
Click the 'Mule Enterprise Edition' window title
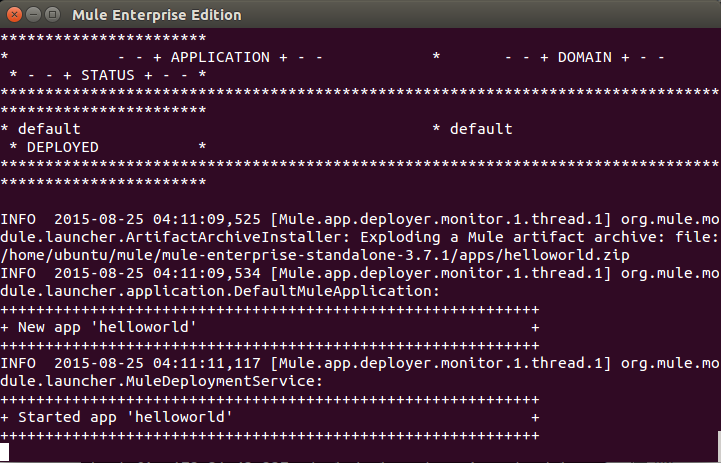click(157, 15)
